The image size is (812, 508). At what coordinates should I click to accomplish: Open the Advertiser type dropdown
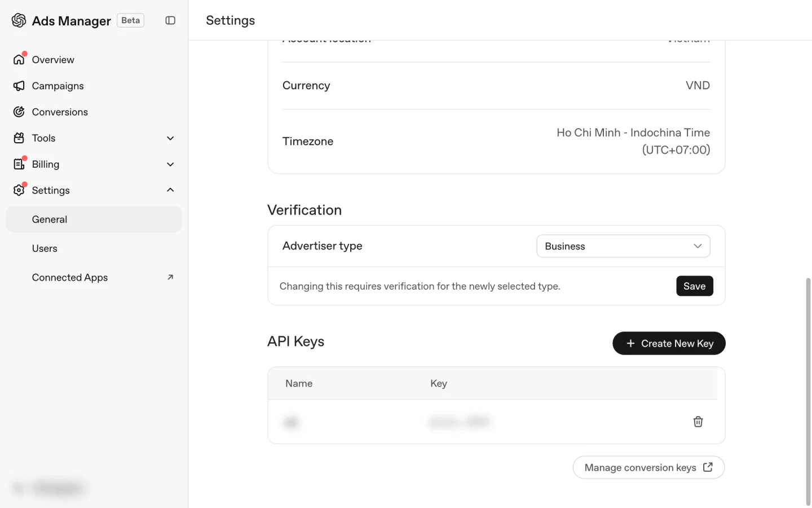pyautogui.click(x=623, y=246)
